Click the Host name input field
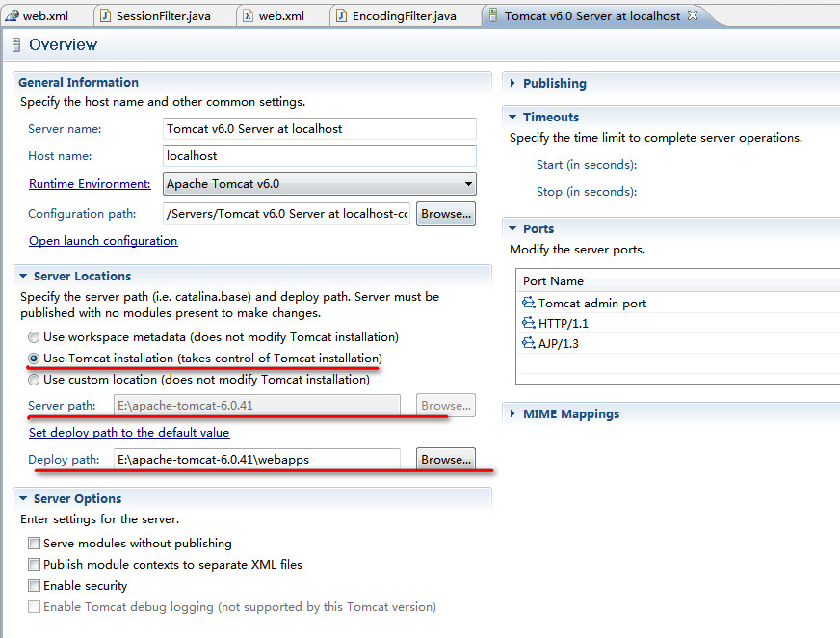The width and height of the screenshot is (840, 638). coord(319,156)
